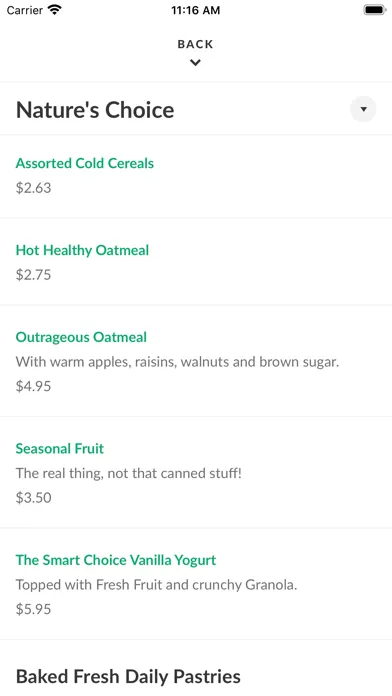Image resolution: width=392 pixels, height=696 pixels.
Task: Click the battery icon in status bar
Action: tap(375, 10)
